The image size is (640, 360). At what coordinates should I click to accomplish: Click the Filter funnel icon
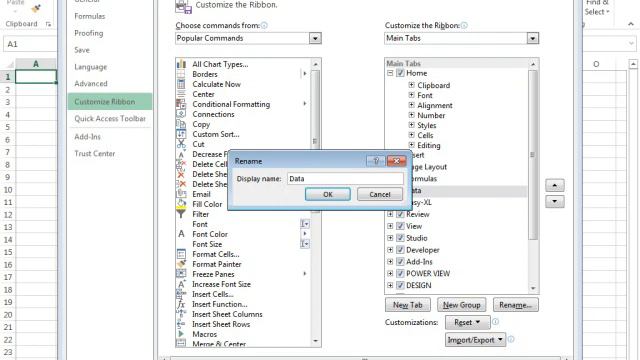pyautogui.click(x=181, y=214)
